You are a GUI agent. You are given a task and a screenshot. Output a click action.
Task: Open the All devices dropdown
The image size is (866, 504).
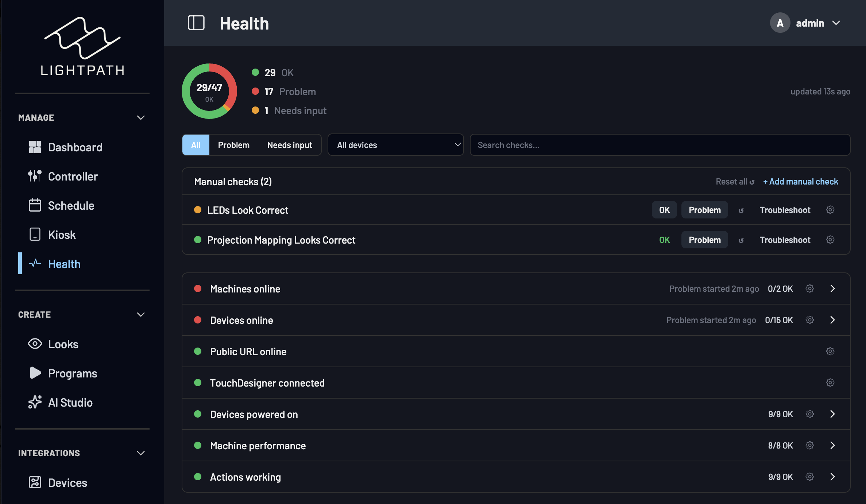(395, 145)
